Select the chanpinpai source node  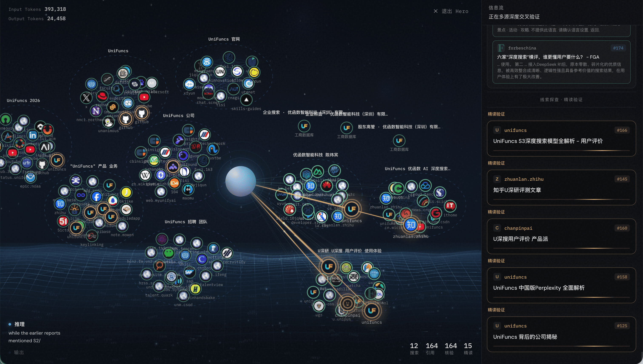[x=347, y=304]
